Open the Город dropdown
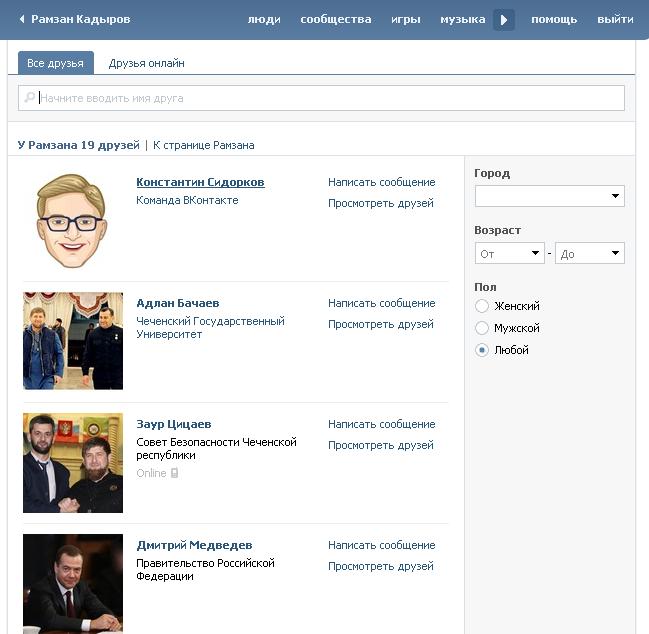 click(550, 196)
